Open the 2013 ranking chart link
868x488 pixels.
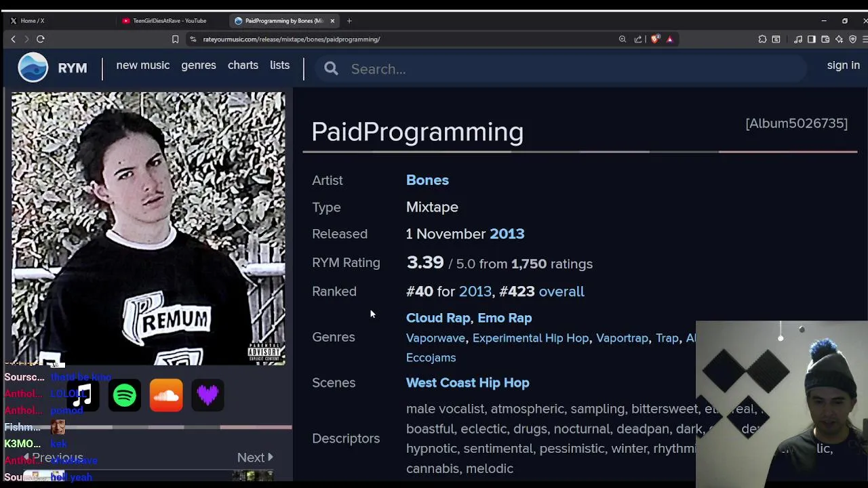[475, 291]
